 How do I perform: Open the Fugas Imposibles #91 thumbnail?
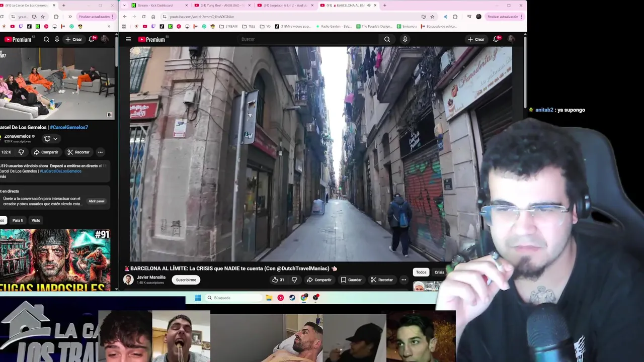click(55, 260)
